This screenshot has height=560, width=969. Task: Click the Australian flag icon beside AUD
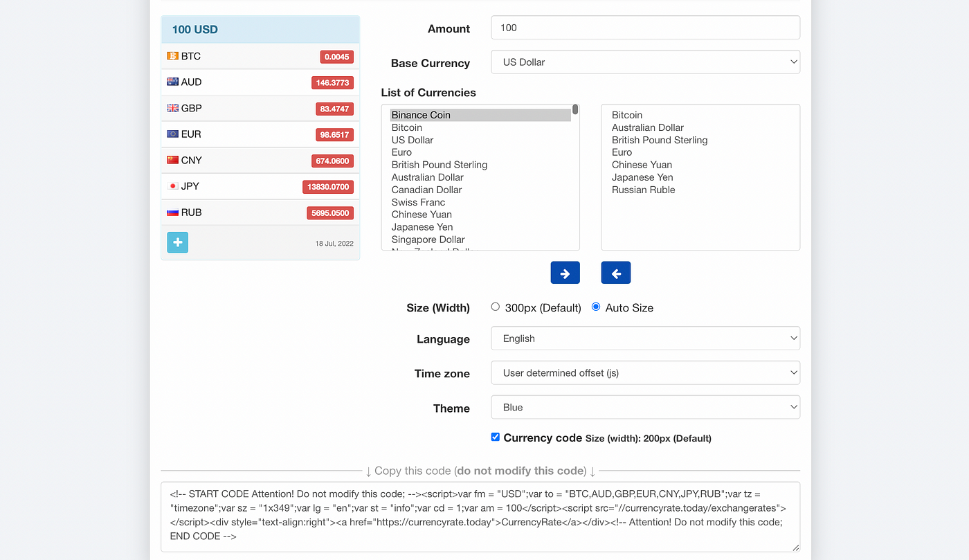(x=172, y=82)
